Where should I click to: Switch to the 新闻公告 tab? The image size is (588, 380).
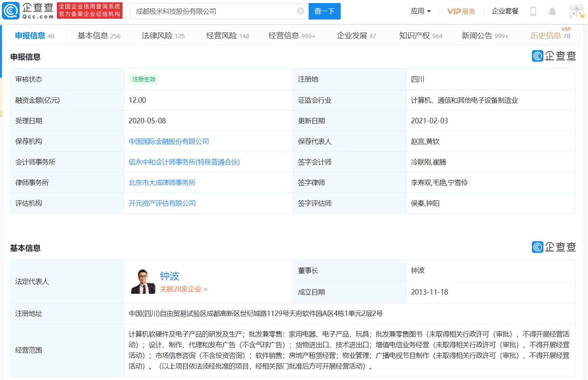click(485, 36)
